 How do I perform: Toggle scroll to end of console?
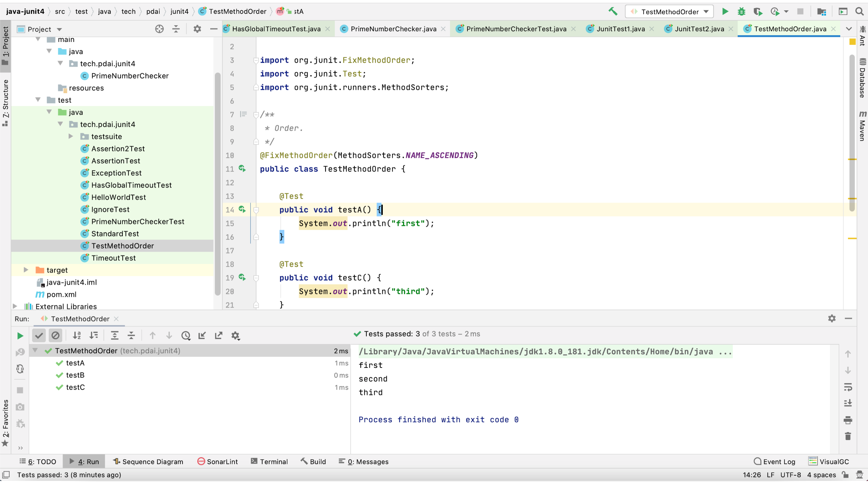pyautogui.click(x=848, y=403)
